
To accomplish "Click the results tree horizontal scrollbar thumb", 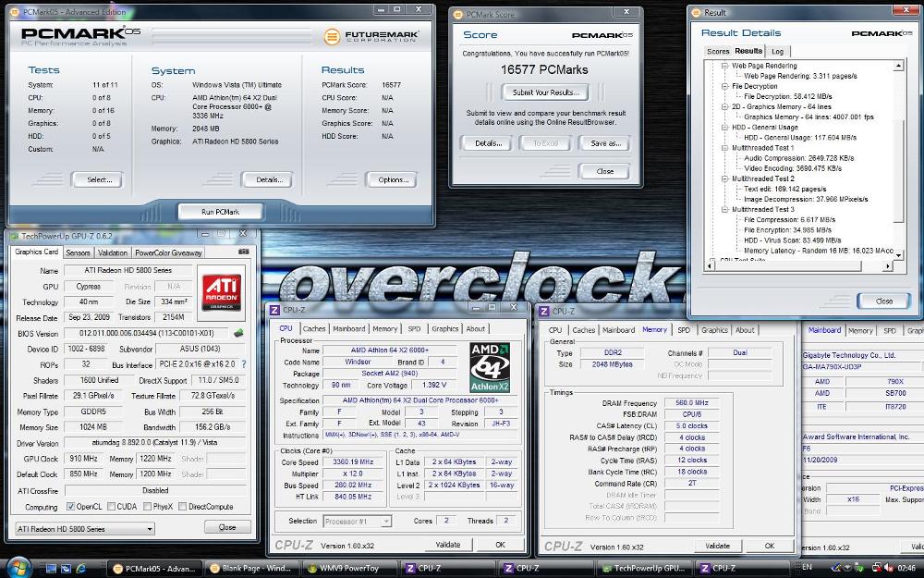I will point(788,266).
